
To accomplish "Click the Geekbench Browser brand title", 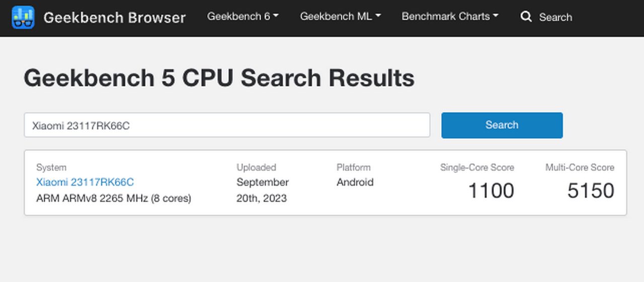I will 115,18.
